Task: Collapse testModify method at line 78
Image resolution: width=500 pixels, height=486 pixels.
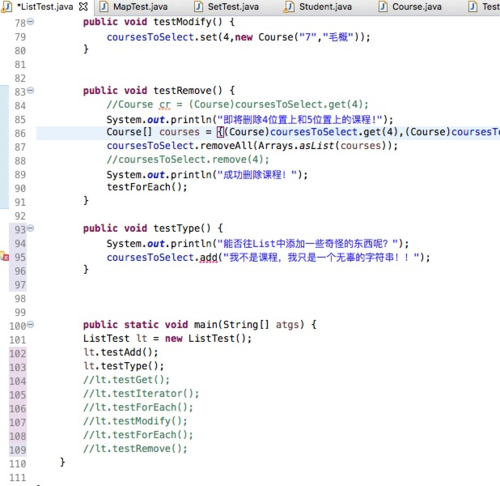Action: point(30,22)
